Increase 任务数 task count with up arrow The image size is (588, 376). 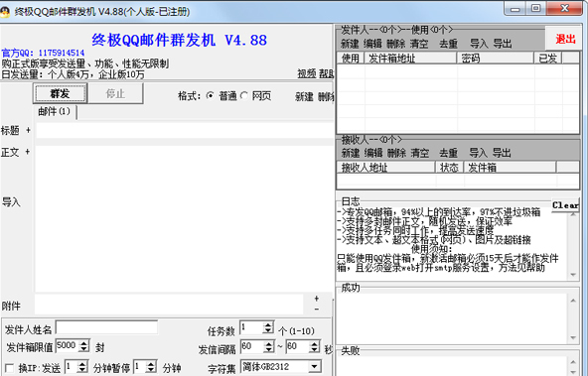click(268, 324)
